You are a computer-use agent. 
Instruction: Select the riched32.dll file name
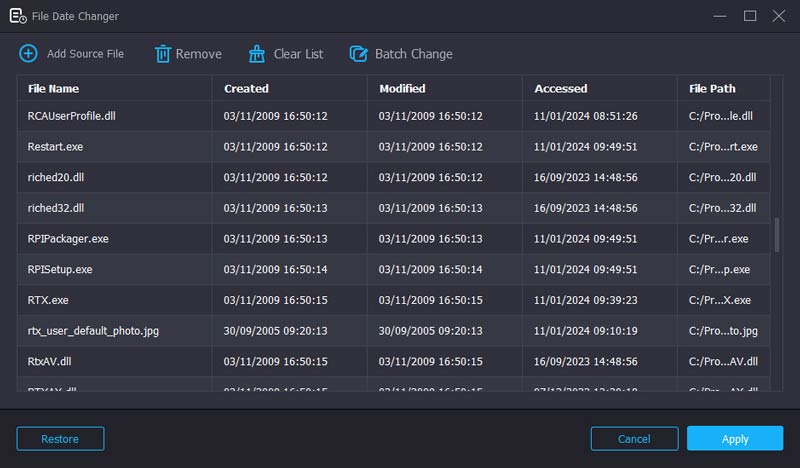point(56,208)
